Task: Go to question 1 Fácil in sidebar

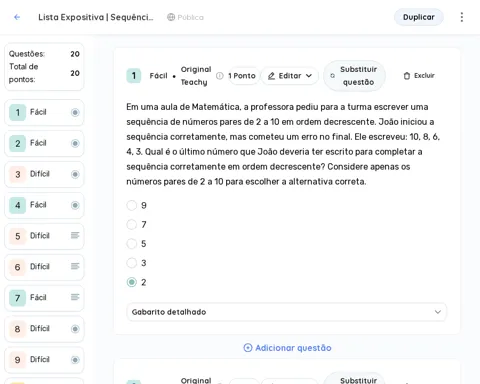Action: tap(44, 112)
